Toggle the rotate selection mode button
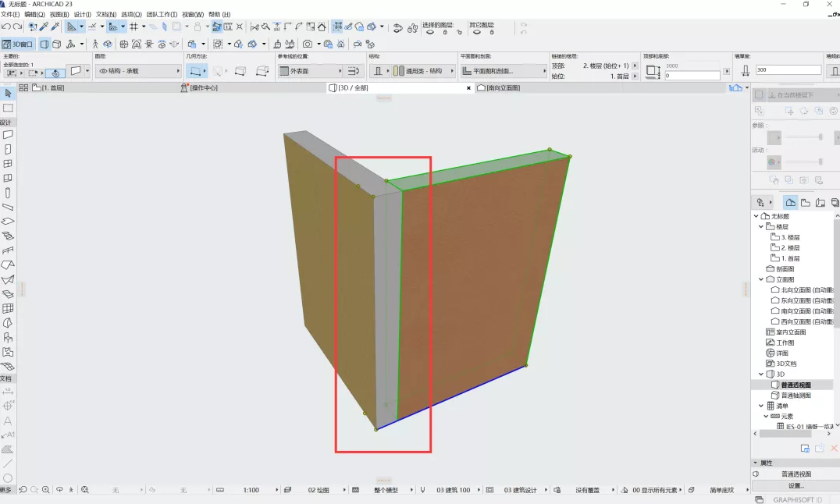Screen dimensions: 840x504 point(55,73)
